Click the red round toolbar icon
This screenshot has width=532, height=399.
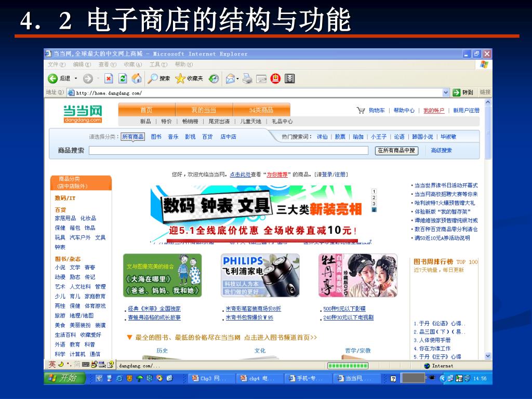(275, 79)
